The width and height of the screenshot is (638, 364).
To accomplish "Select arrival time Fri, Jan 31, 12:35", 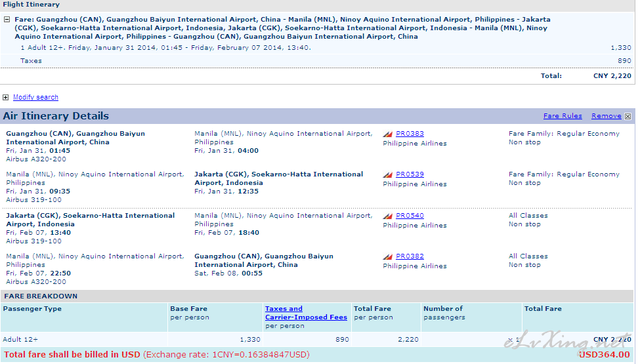I will tap(226, 191).
